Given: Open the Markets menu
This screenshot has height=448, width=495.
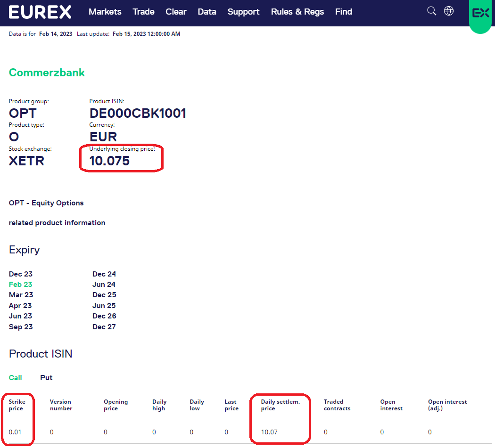Looking at the screenshot, I should coord(105,12).
